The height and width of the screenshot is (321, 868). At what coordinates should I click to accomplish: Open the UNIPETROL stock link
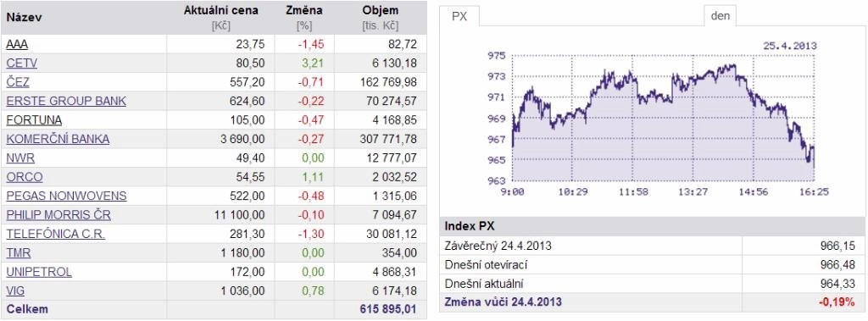[39, 272]
